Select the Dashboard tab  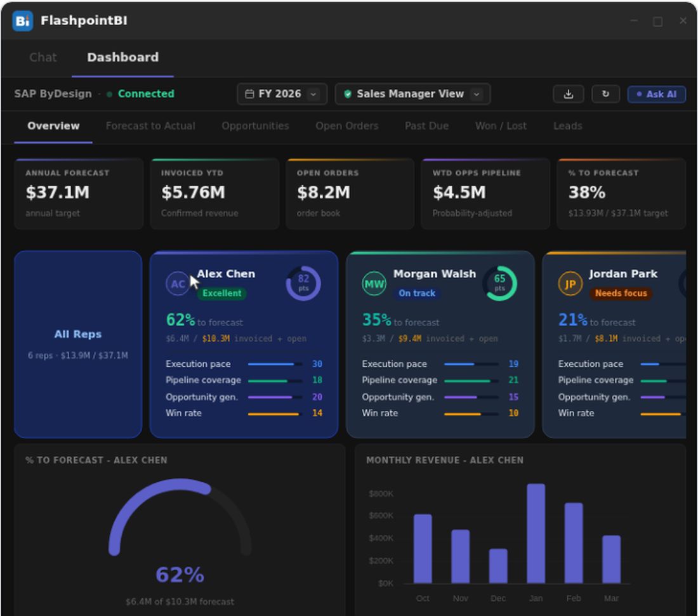pyautogui.click(x=123, y=58)
